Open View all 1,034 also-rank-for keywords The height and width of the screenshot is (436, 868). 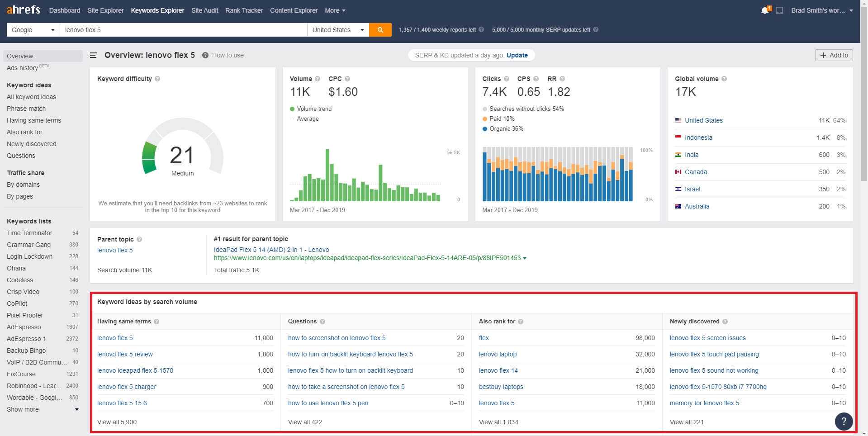[498, 422]
